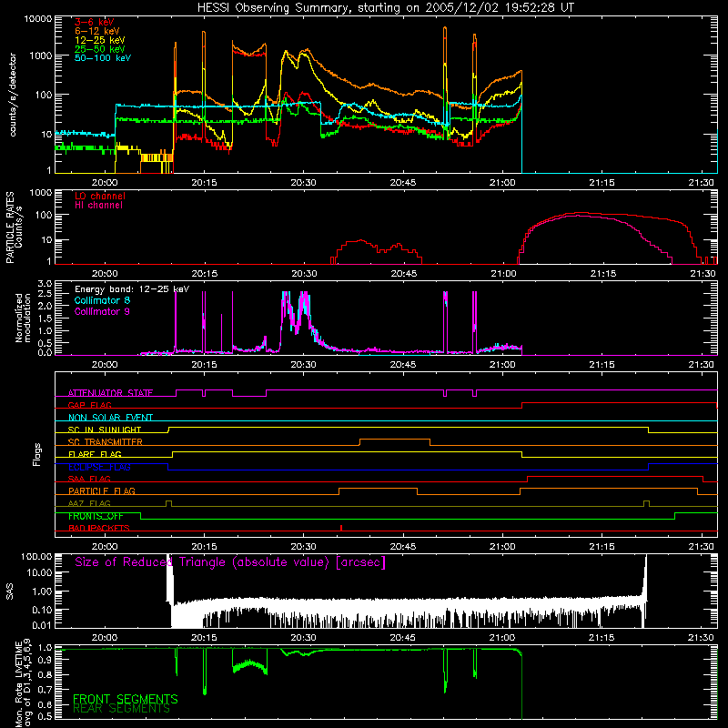Click the 100.00 y-axis value on SAS plot

coord(36,556)
